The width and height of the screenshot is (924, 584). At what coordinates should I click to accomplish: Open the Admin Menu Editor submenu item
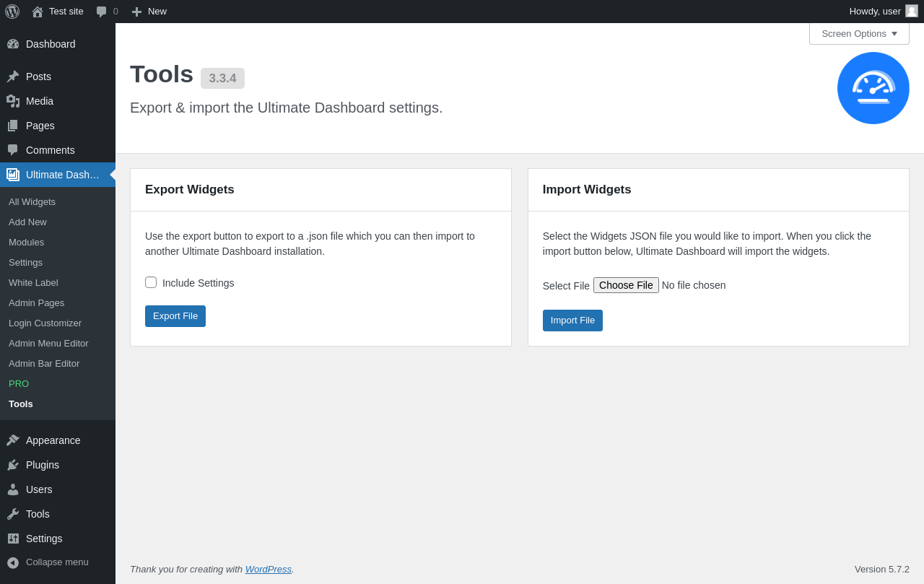coord(48,344)
